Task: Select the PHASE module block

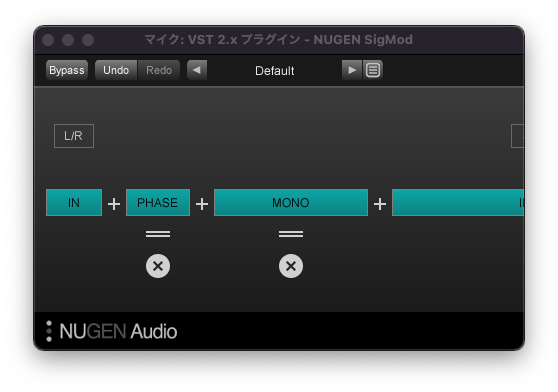Action: point(158,202)
